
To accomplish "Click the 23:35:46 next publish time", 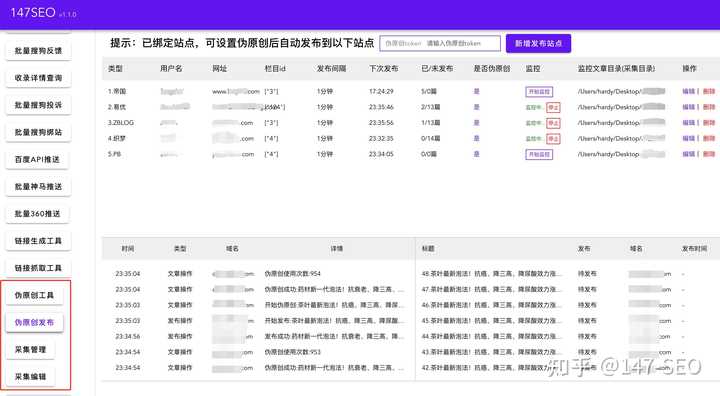I will coord(381,107).
